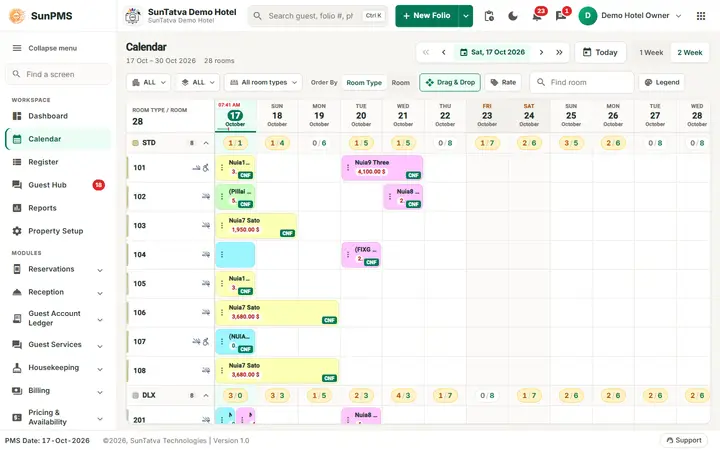The width and height of the screenshot is (720, 450).
Task: Open the apps grid icon
Action: click(701, 16)
